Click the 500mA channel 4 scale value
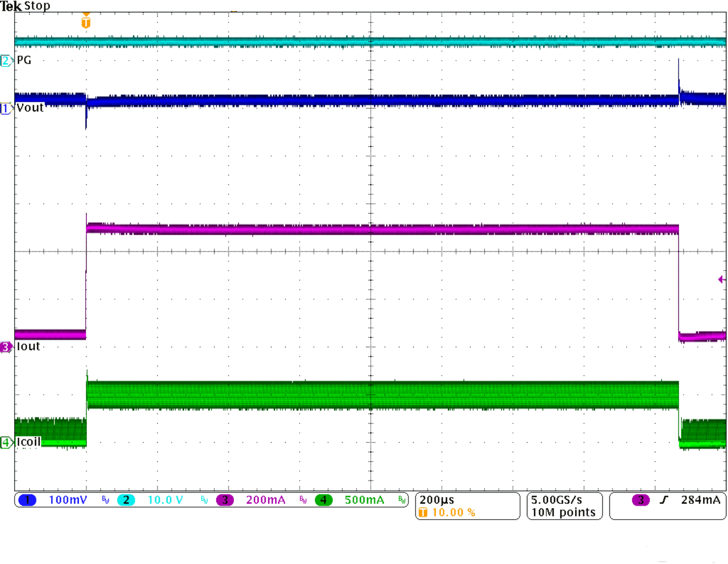The width and height of the screenshot is (728, 564). point(364,500)
